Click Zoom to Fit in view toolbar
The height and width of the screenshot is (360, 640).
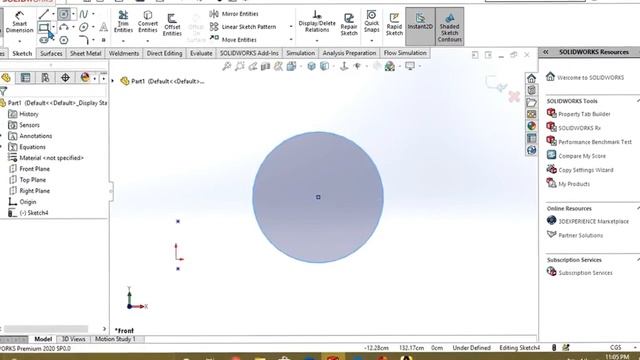(227, 66)
